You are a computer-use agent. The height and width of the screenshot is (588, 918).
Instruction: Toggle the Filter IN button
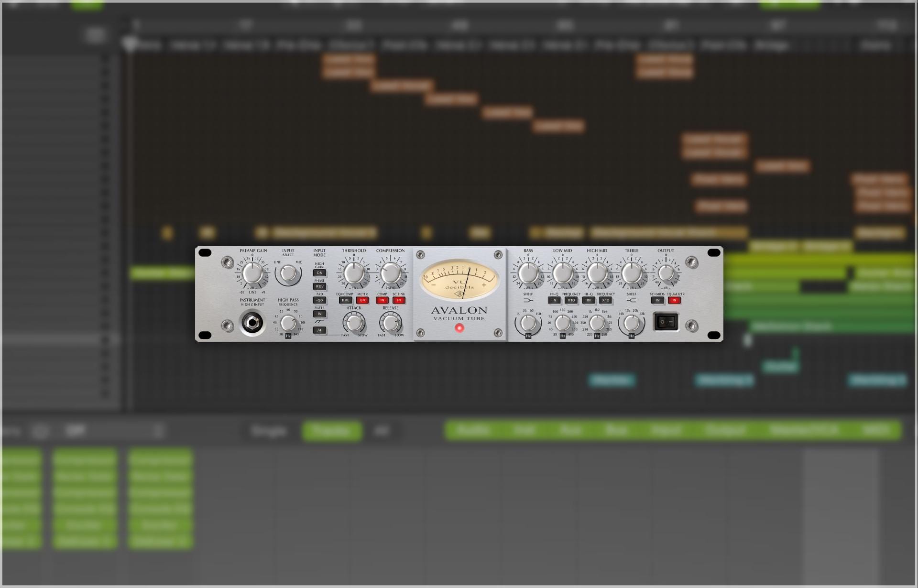tap(319, 314)
